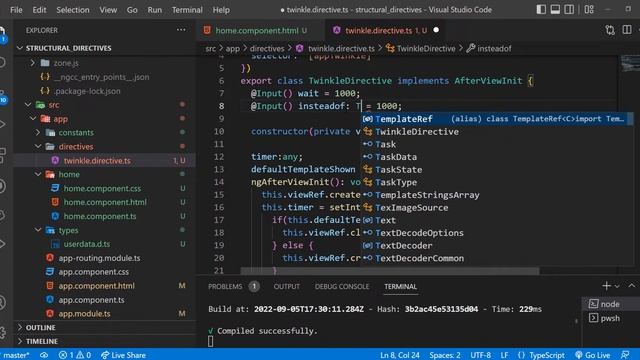Open Customize Layout icon
640x360 pixels.
coord(589,9)
